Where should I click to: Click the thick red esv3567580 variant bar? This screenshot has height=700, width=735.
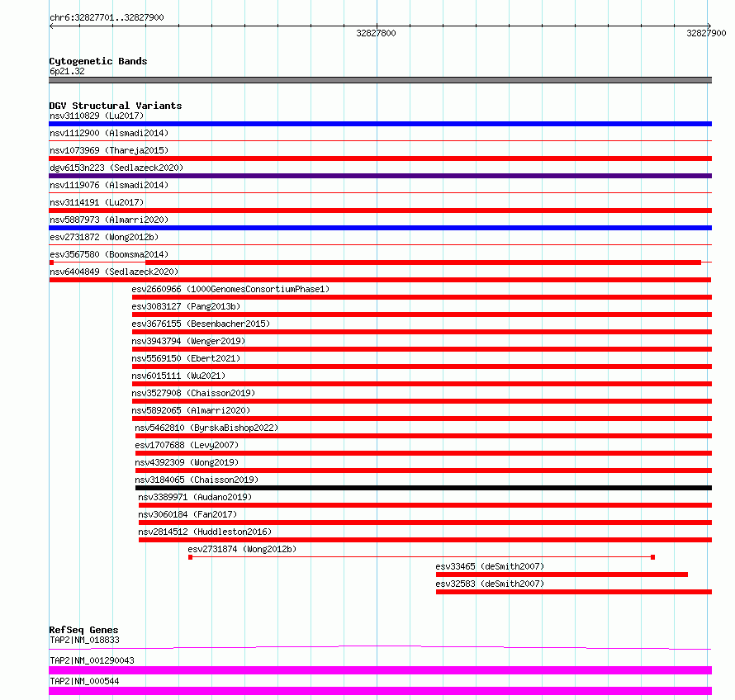(424, 262)
